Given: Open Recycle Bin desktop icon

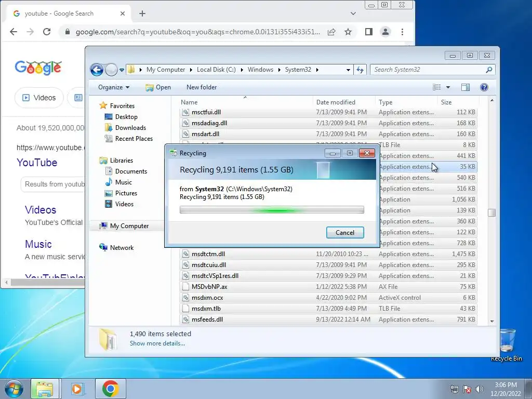Looking at the screenshot, I should [506, 345].
